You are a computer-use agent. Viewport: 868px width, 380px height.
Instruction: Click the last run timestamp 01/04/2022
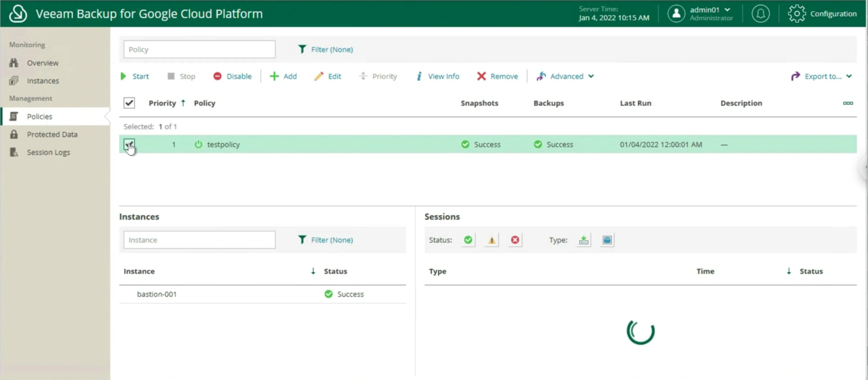661,144
